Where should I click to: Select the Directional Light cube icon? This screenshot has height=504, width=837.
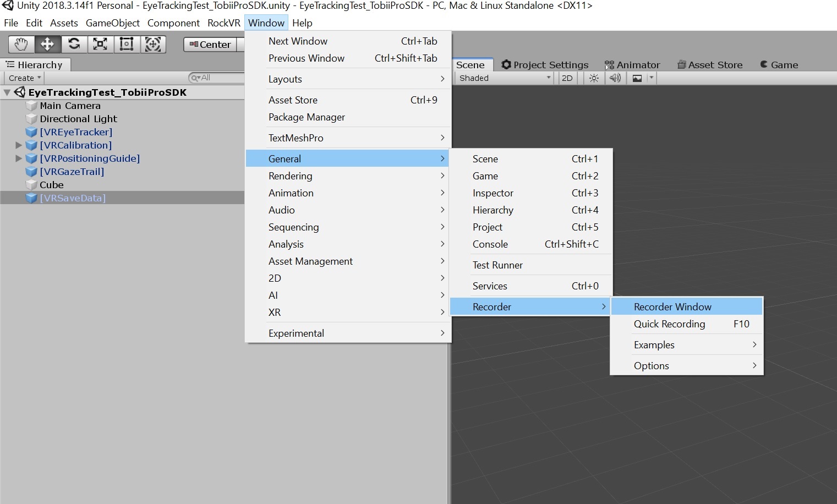pyautogui.click(x=31, y=119)
